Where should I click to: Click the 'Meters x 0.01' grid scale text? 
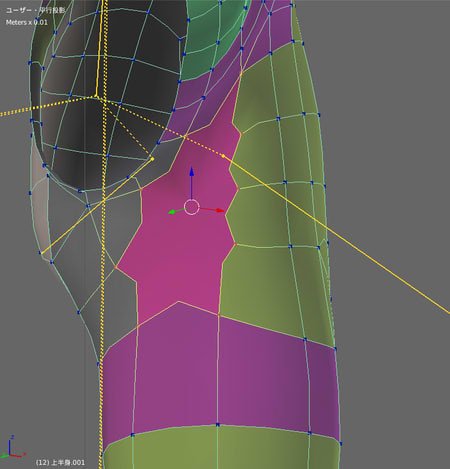tap(27, 22)
